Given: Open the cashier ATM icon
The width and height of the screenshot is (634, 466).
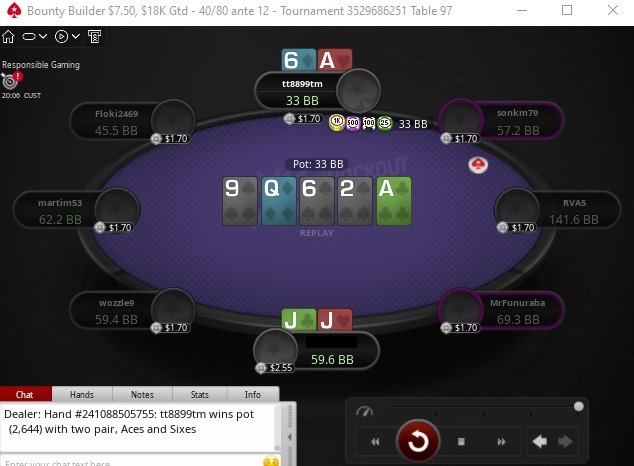Looking at the screenshot, I should 95,37.
